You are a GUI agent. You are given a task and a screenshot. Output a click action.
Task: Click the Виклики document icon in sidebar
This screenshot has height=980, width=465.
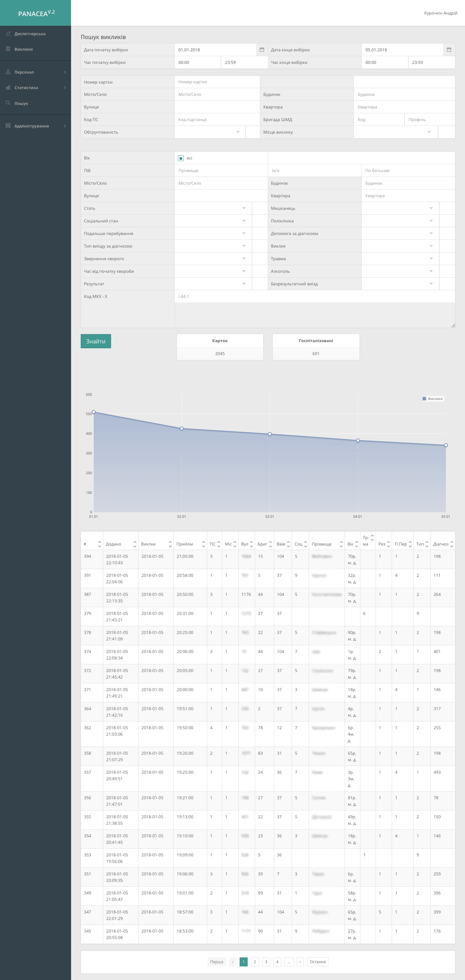coord(8,49)
